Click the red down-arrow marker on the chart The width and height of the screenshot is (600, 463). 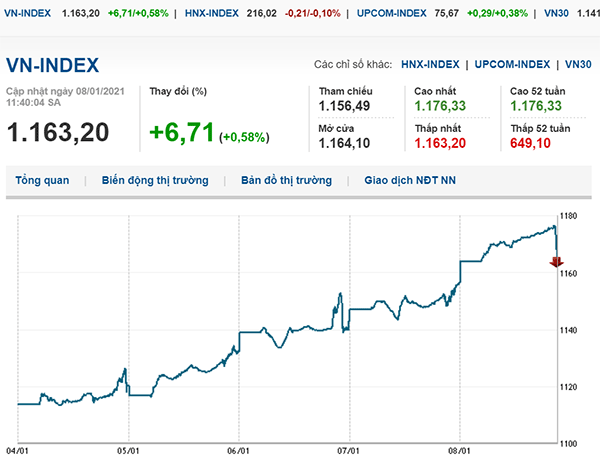tap(555, 262)
